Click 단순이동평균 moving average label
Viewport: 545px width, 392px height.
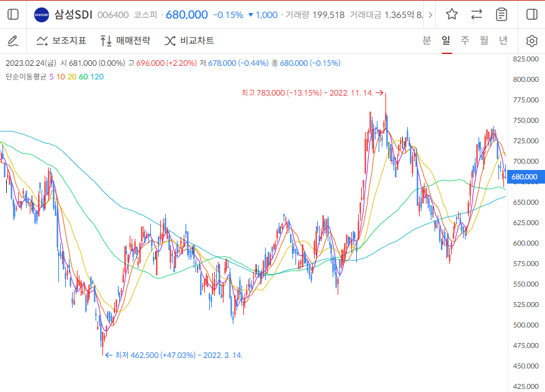click(x=26, y=77)
